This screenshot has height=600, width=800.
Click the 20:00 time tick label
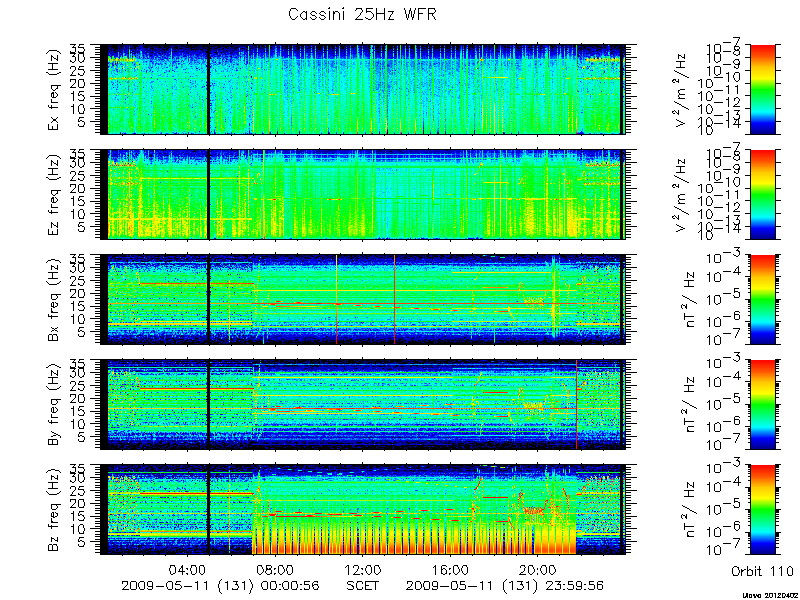538,569
